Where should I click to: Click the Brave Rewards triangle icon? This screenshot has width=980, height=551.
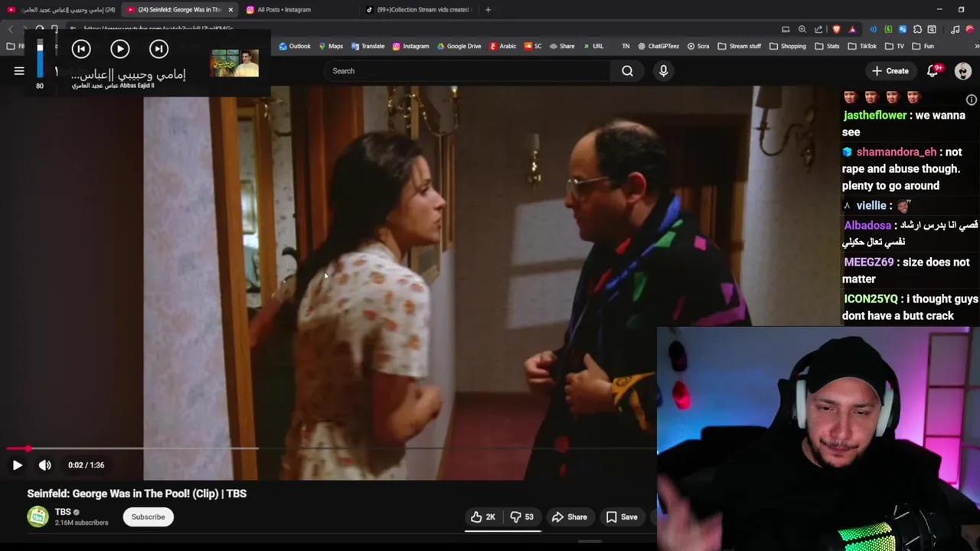click(x=852, y=29)
